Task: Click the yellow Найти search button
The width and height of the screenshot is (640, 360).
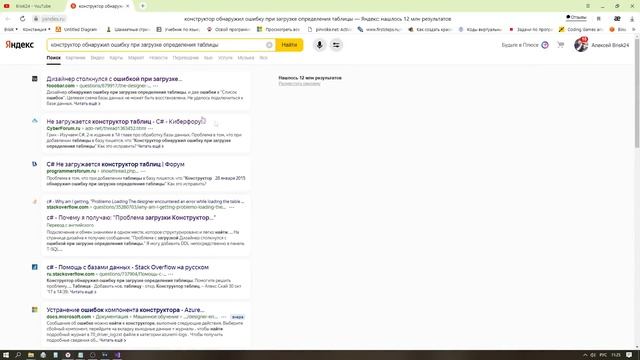Action: [x=289, y=45]
